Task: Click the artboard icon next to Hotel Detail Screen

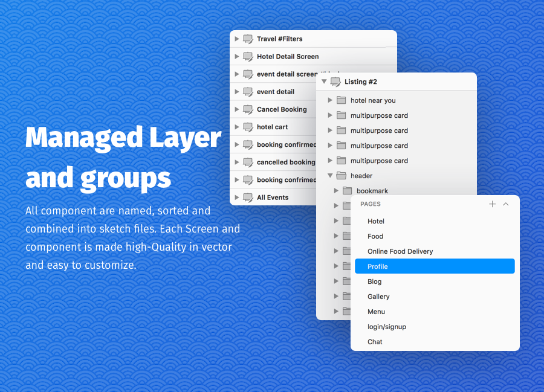Action: tap(248, 57)
